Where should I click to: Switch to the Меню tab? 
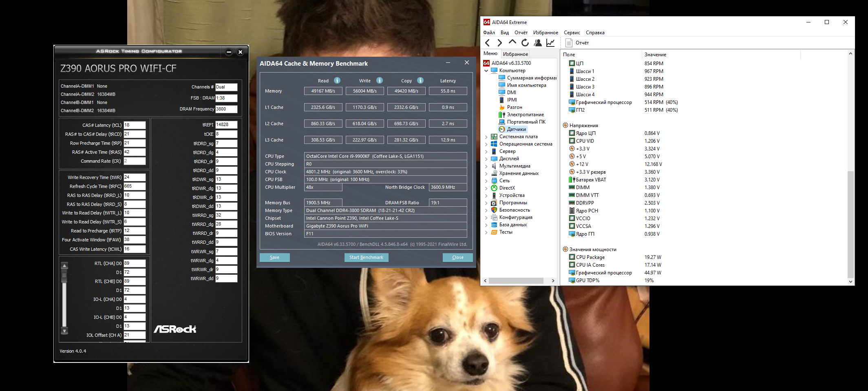coord(490,54)
